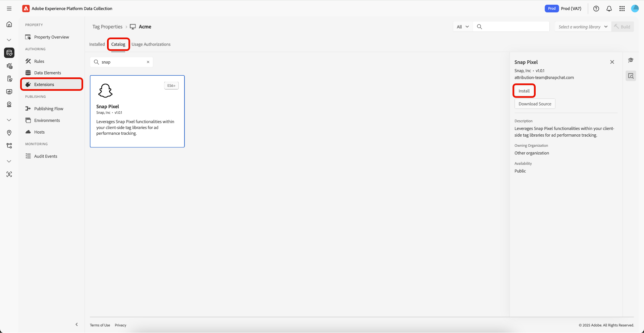644x333 pixels.
Task: Click the Build button
Action: (x=623, y=27)
